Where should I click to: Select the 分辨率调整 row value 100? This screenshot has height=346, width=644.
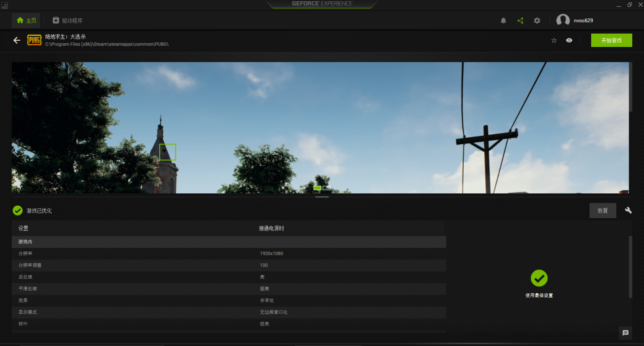264,265
